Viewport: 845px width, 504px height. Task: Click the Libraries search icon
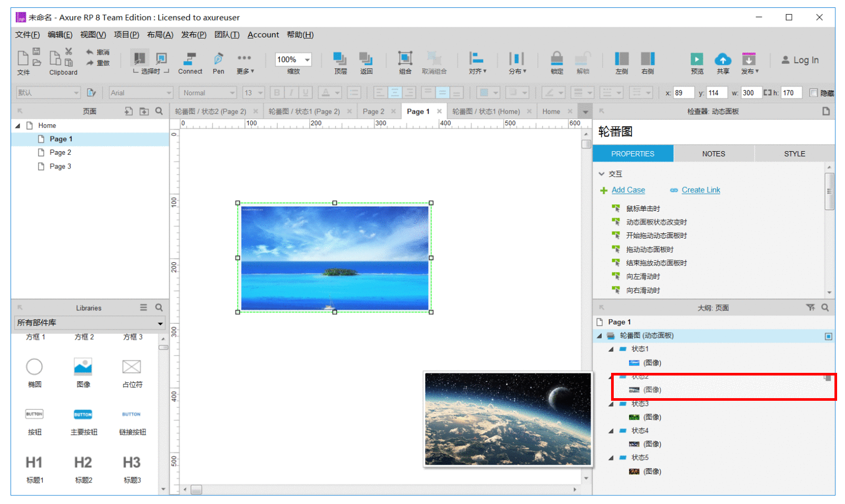coord(159,308)
